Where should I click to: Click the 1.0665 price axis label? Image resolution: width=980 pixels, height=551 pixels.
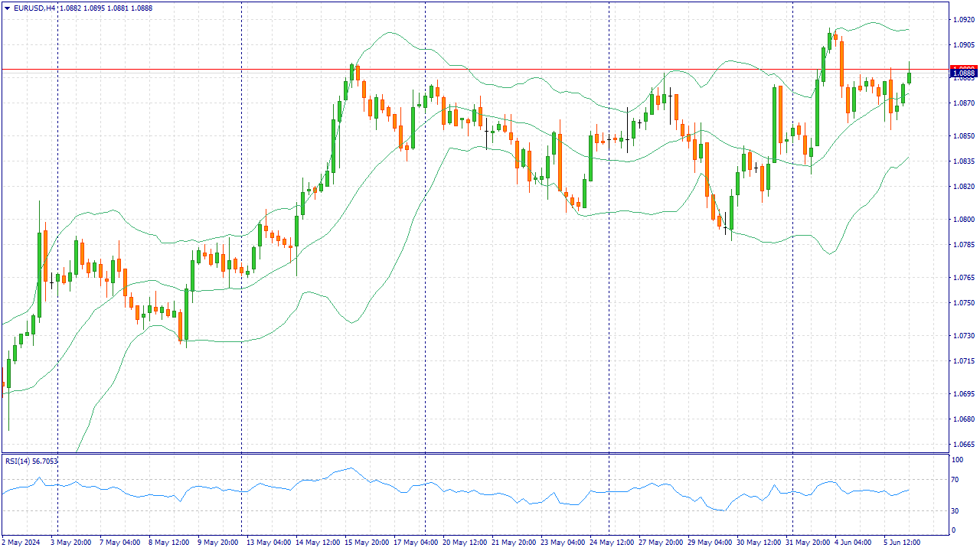point(962,444)
